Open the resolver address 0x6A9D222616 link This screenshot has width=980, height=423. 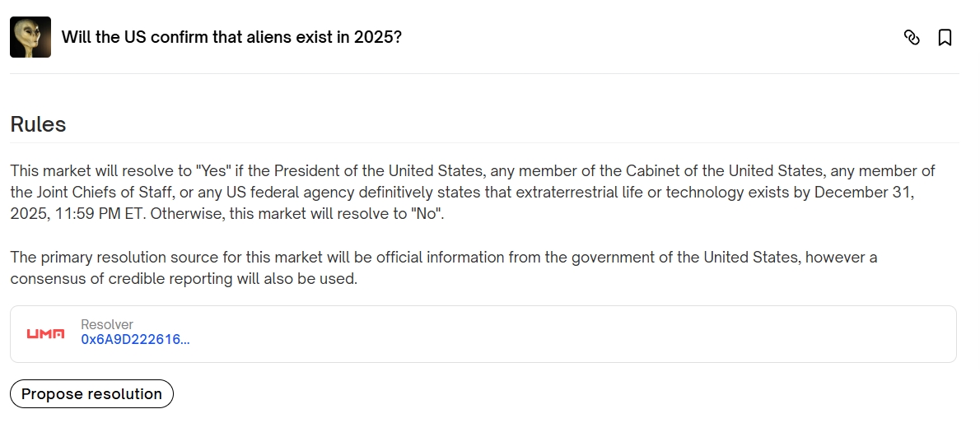pyautogui.click(x=135, y=339)
